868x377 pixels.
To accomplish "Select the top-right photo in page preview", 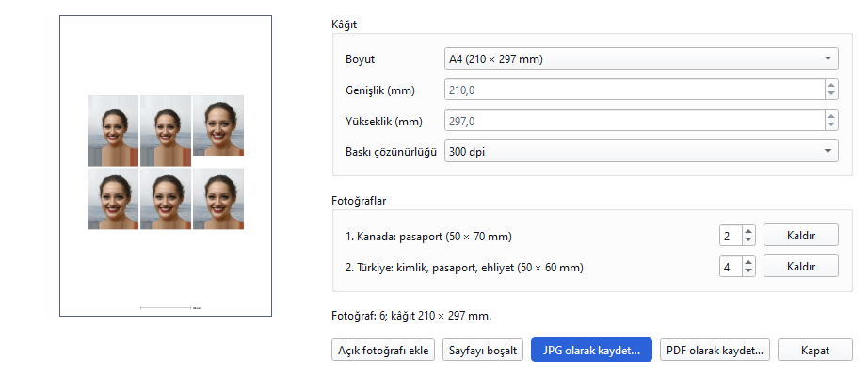I will (x=218, y=126).
